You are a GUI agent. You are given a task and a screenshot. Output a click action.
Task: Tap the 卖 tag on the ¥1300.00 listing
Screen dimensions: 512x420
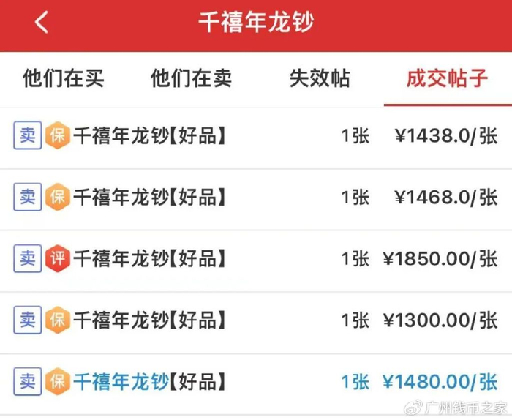click(x=28, y=320)
